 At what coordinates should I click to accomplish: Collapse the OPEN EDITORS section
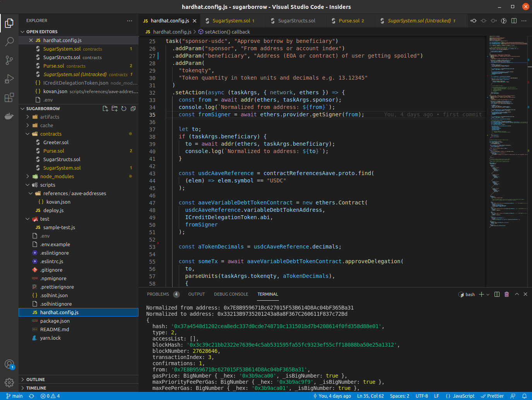[22, 32]
